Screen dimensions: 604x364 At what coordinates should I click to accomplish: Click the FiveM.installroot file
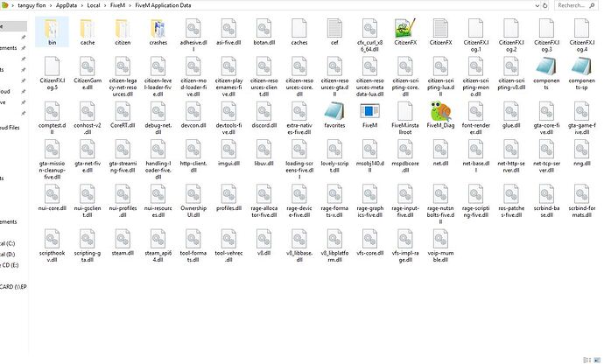point(404,117)
